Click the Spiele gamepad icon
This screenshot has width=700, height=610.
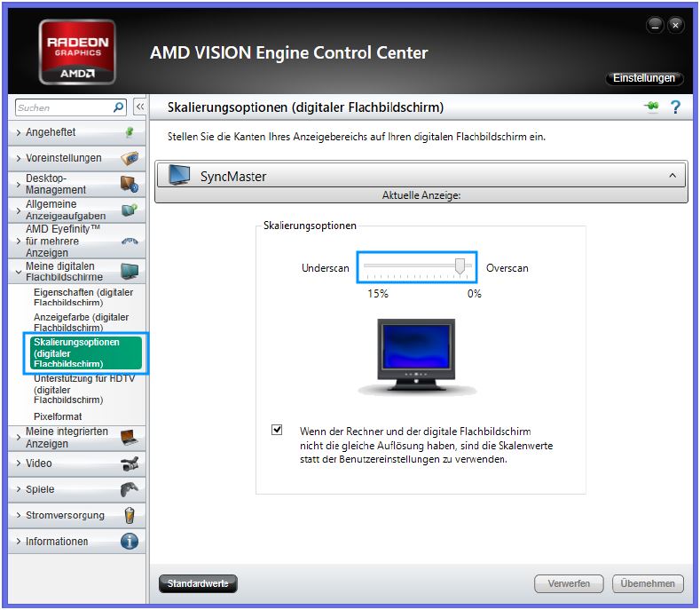tap(130, 489)
